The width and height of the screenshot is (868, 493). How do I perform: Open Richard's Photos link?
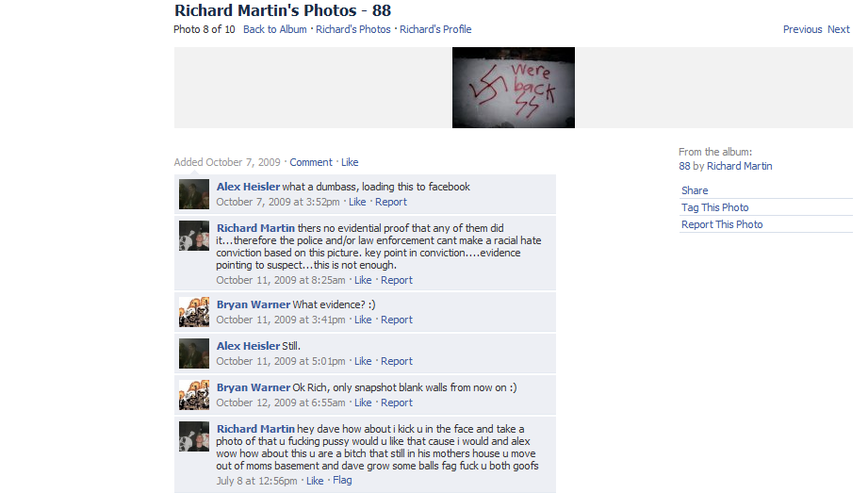353,29
